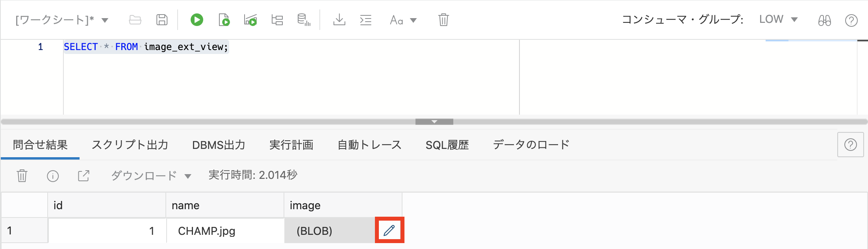Open the explain plan icon
This screenshot has width=868, height=249.
click(277, 20)
